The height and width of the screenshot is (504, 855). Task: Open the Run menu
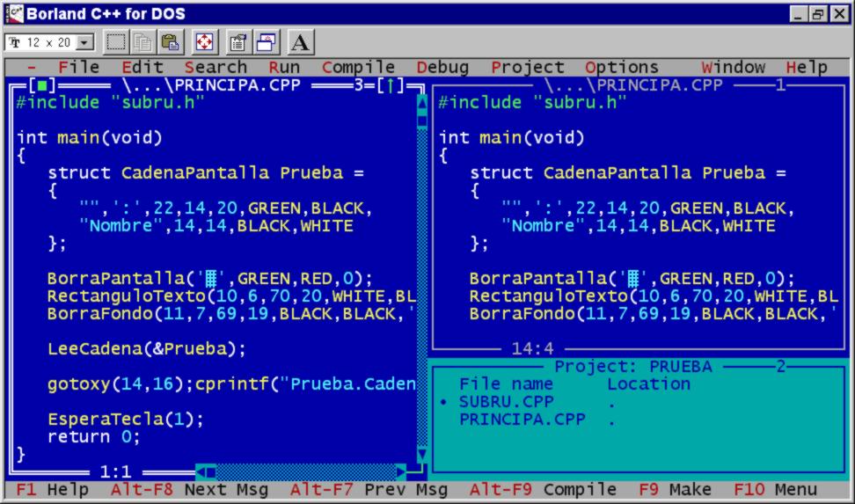click(x=284, y=67)
